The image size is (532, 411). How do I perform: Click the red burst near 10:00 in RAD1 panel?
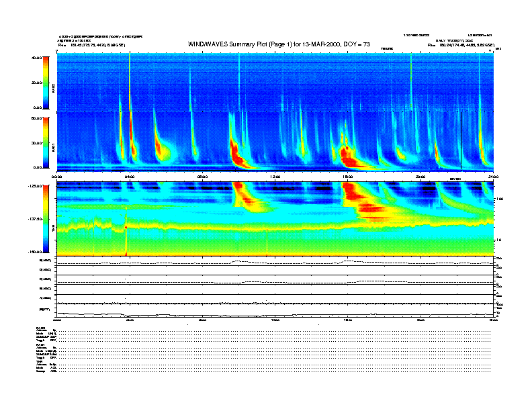pos(237,154)
